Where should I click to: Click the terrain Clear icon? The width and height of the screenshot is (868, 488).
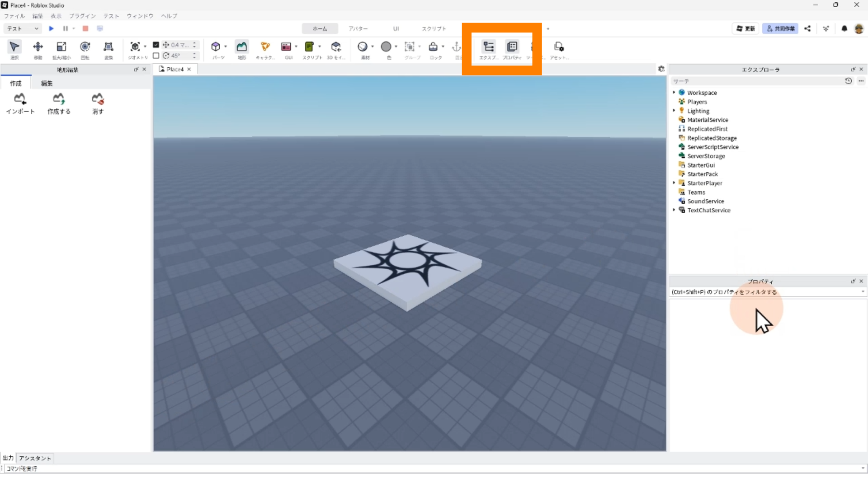tap(98, 99)
